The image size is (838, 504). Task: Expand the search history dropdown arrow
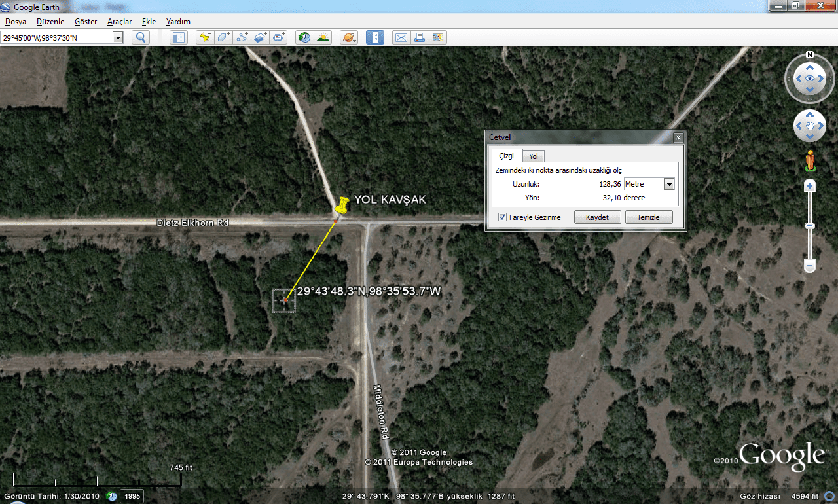point(118,37)
